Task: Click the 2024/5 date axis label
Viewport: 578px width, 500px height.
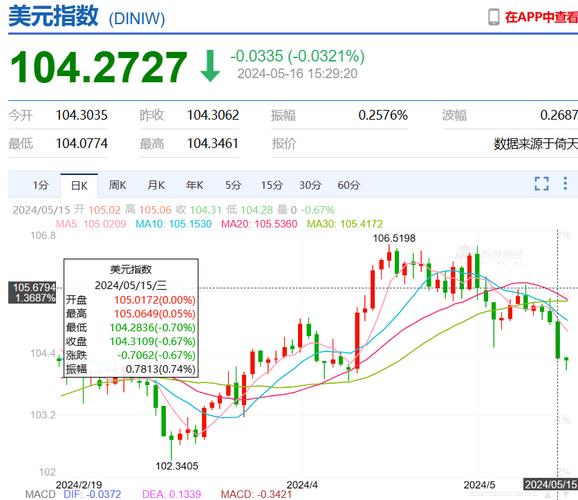Action: 479,485
